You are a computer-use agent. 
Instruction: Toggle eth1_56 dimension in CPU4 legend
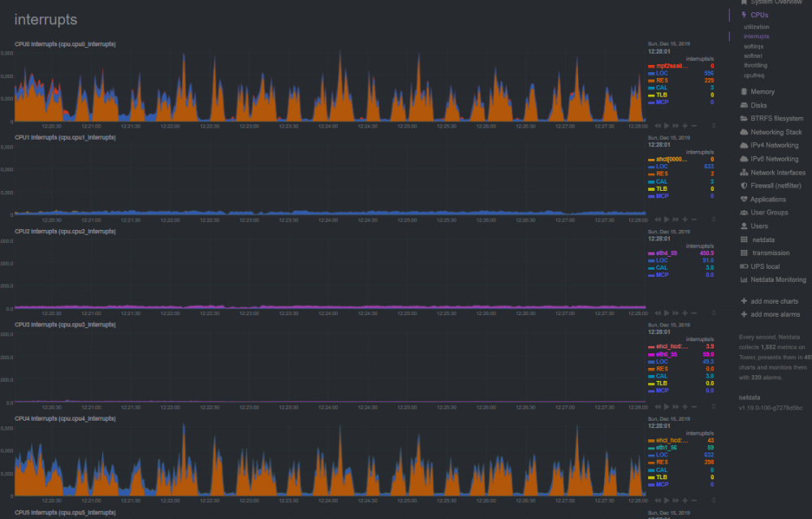[x=667, y=448]
